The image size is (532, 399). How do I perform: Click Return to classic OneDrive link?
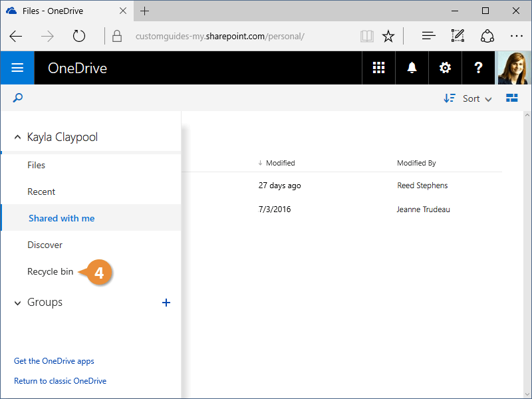click(x=60, y=381)
